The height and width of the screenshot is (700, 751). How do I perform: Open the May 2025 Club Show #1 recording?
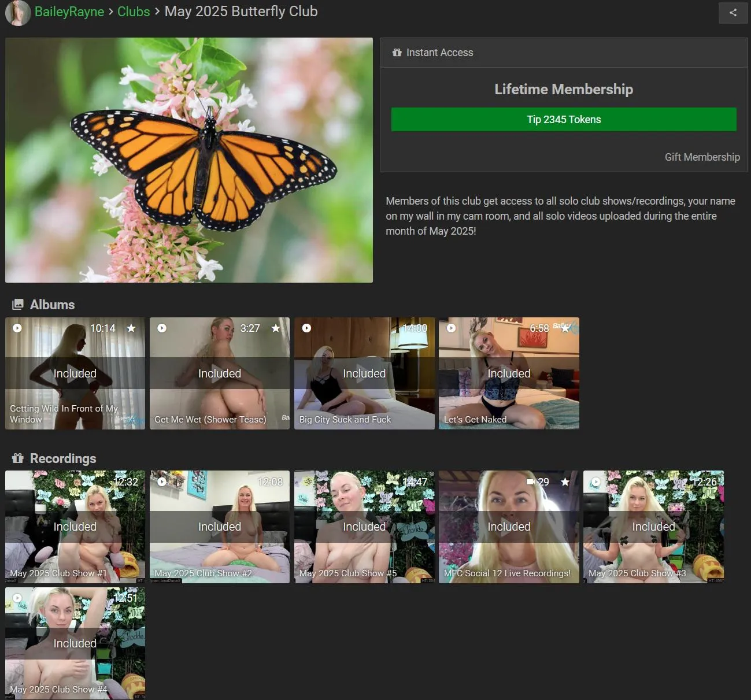75,527
